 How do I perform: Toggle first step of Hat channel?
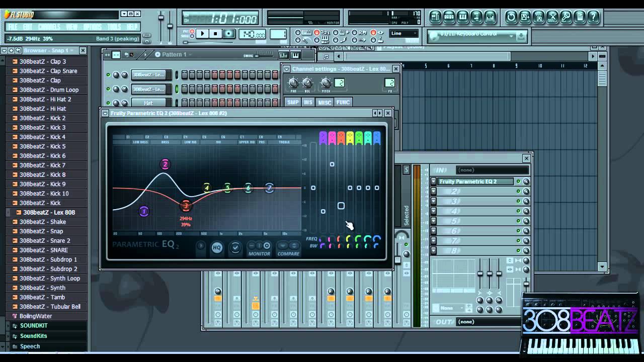pos(185,103)
